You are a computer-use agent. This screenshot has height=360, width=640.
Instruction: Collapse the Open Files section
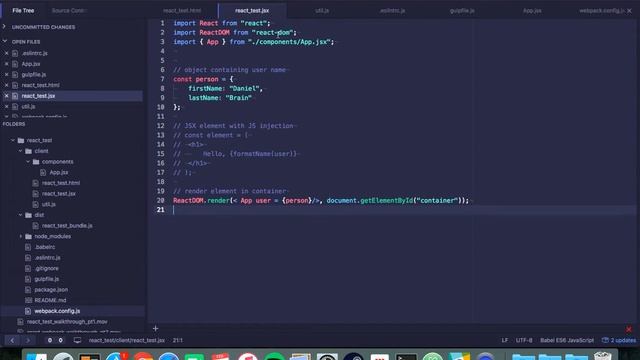click(4, 41)
